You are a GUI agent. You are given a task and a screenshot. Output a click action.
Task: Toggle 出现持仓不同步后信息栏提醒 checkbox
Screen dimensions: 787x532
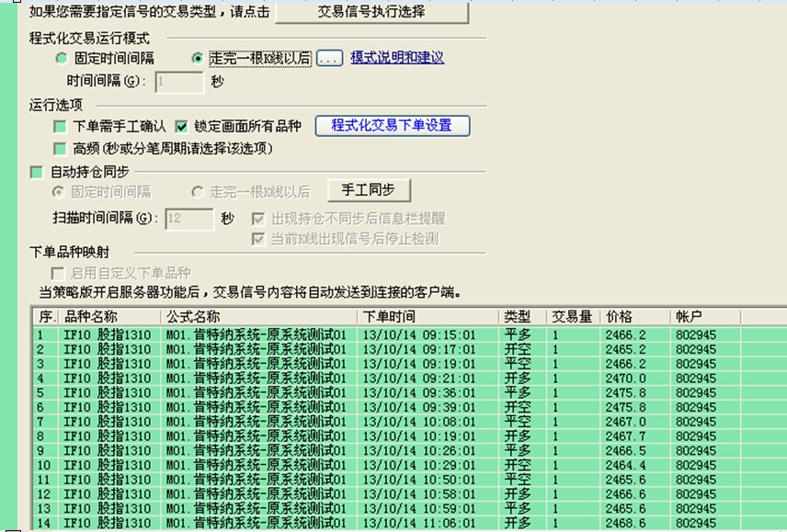coord(258,219)
